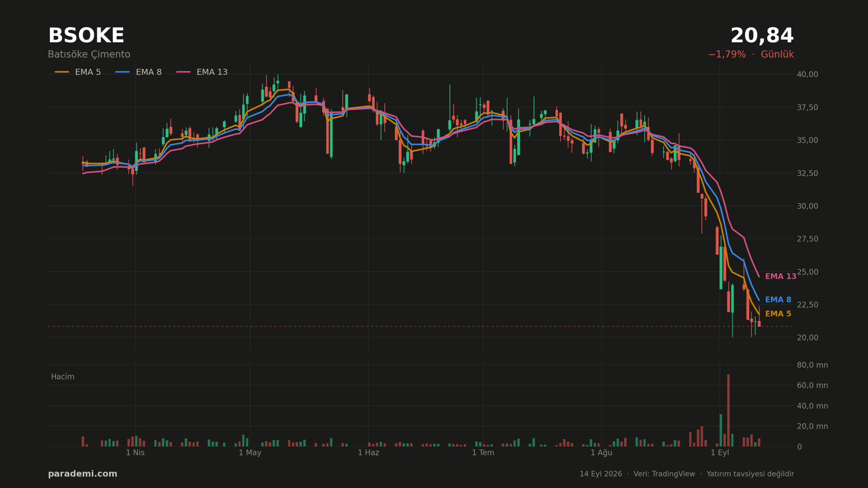Screen dimensions: 868x488
Task: Click the BSOKE ticker title
Action: (x=86, y=36)
